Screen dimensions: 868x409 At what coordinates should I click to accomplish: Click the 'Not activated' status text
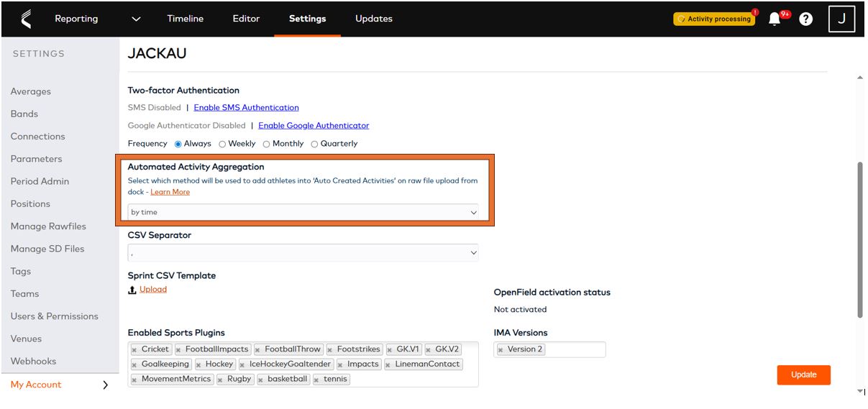[520, 310]
